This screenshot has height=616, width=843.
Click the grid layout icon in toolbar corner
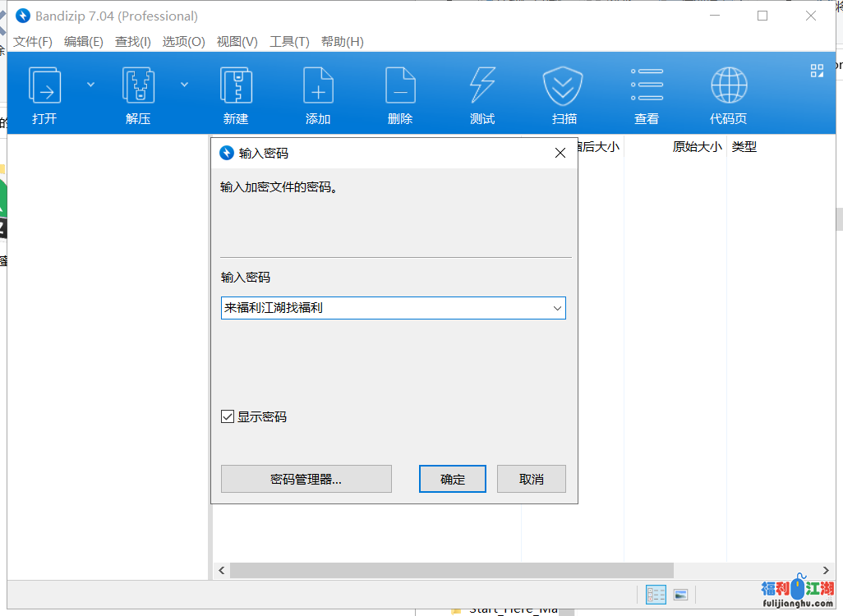click(817, 71)
